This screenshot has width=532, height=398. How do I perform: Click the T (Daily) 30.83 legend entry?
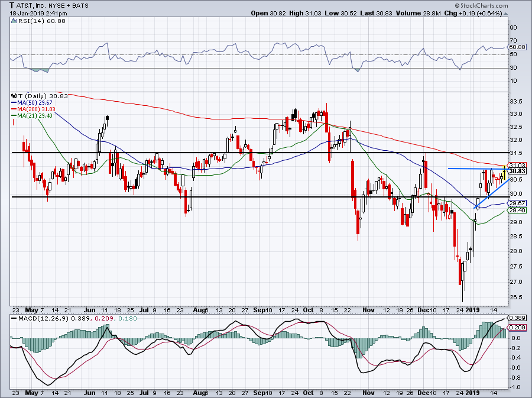click(43, 96)
